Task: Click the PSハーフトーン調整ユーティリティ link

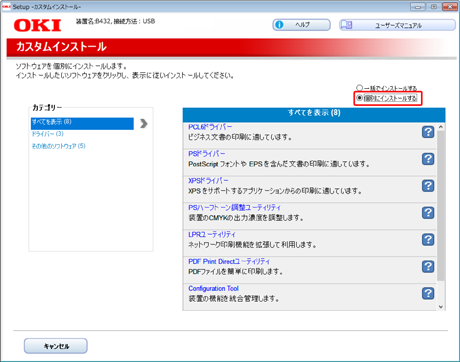Action: (235, 208)
